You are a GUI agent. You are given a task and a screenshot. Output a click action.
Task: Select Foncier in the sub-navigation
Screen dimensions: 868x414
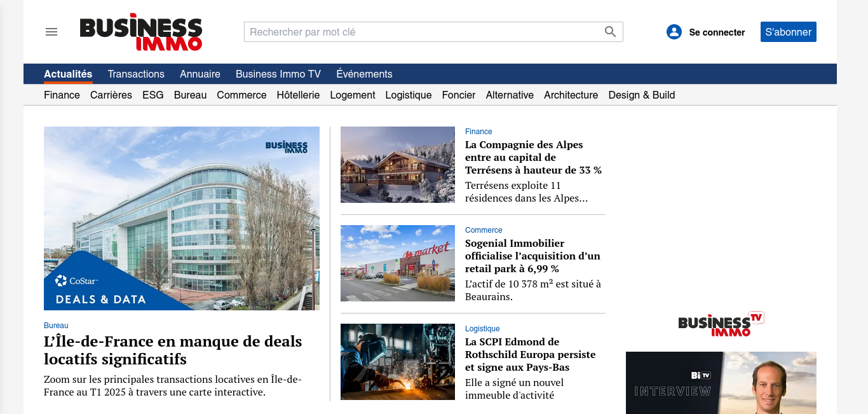click(x=459, y=95)
